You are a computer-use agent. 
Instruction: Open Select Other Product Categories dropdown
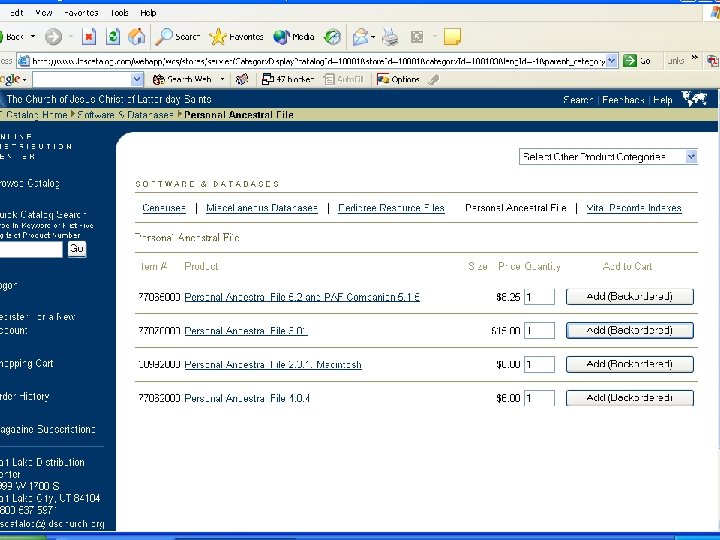pyautogui.click(x=608, y=157)
